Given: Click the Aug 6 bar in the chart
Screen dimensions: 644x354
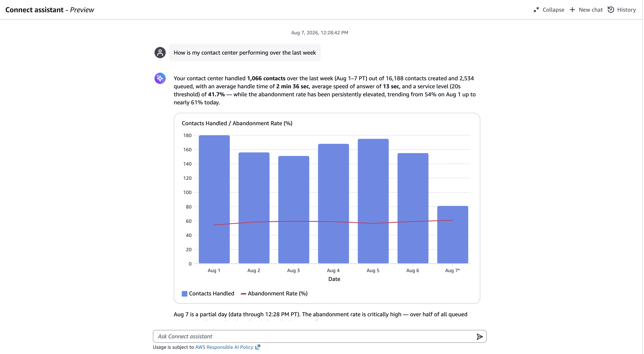Looking at the screenshot, I should pos(413,208).
